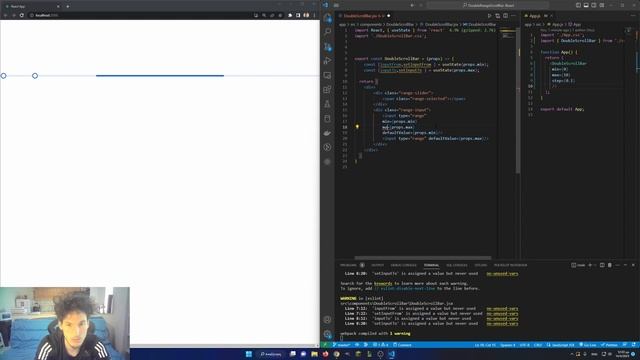Open the browser three-dot menu
The height and width of the screenshot is (360, 640).
coord(314,15)
